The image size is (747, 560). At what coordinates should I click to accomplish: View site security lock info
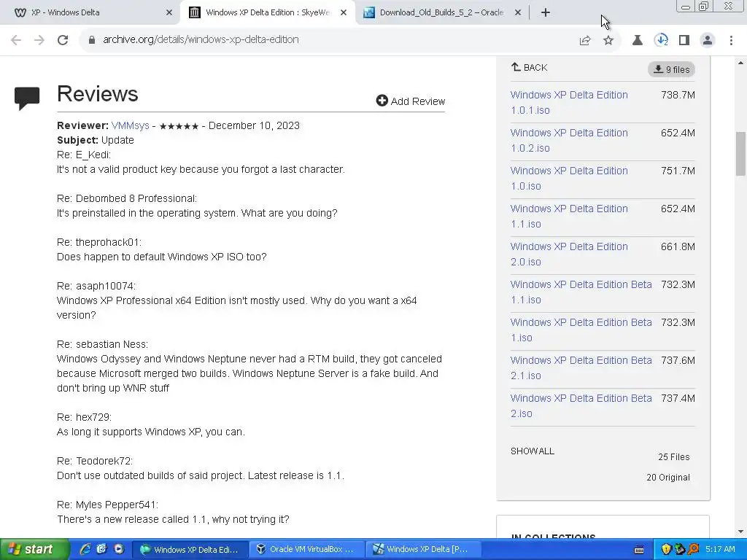coord(92,40)
